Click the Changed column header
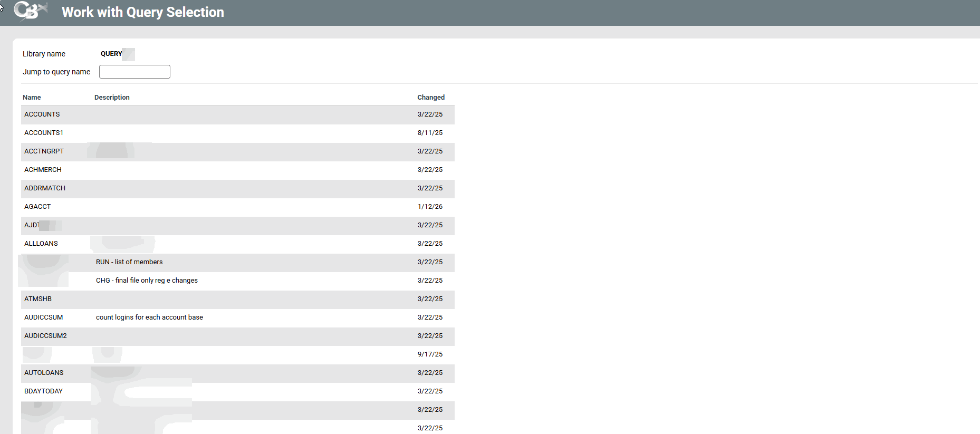The width and height of the screenshot is (980, 434). [430, 98]
